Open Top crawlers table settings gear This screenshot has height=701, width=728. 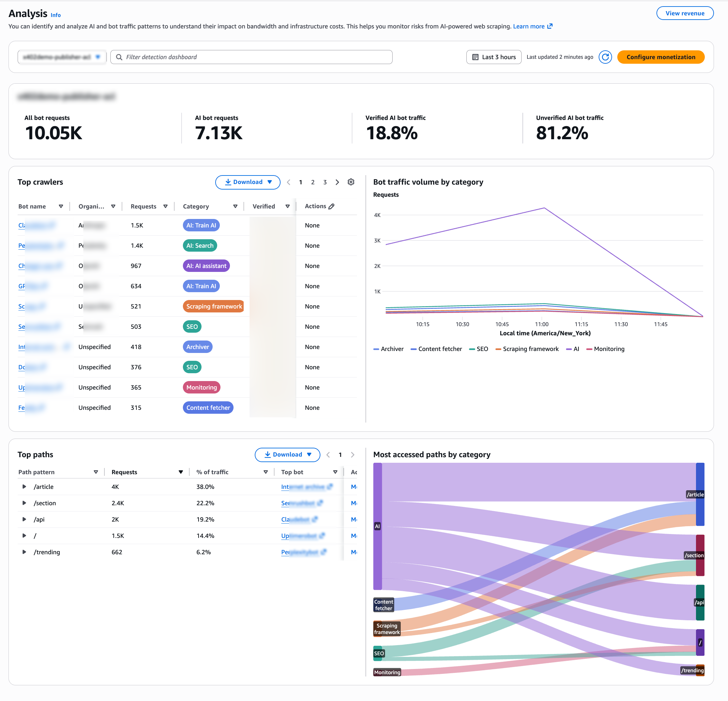[x=351, y=182]
